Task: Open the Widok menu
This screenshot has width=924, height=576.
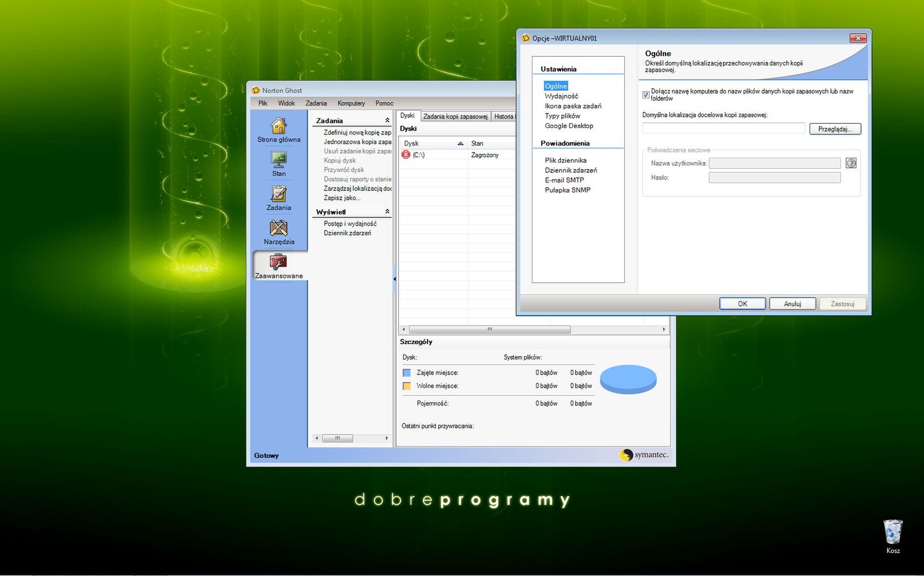Action: tap(287, 103)
